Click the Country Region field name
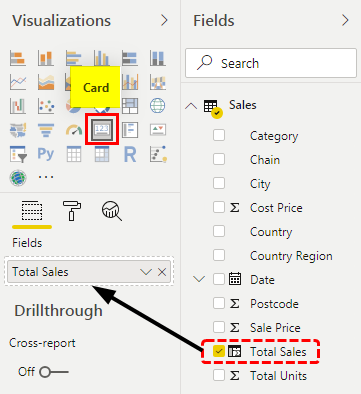The height and width of the screenshot is (394, 361). click(x=291, y=256)
